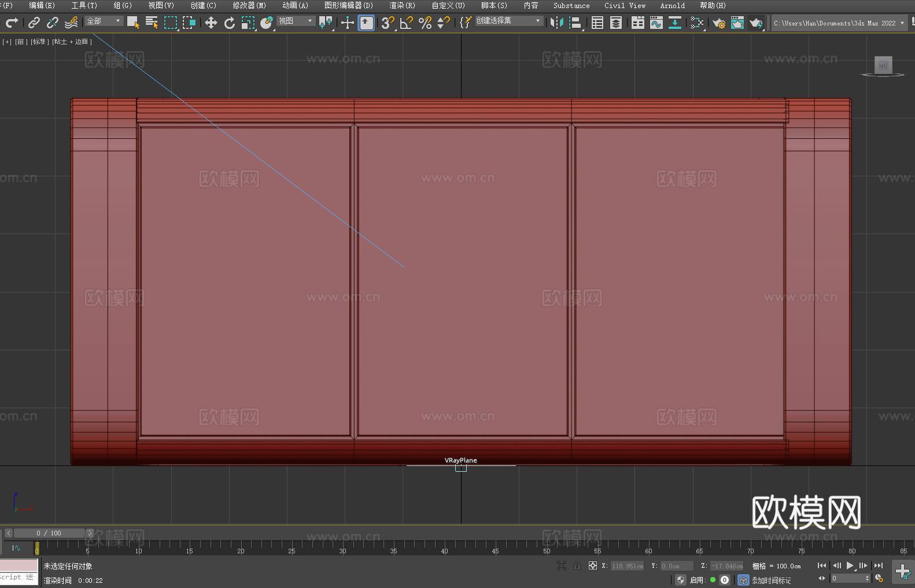Open 创建选择集 named selection dropdown
Viewport: 915px width, 588px height.
coord(509,21)
